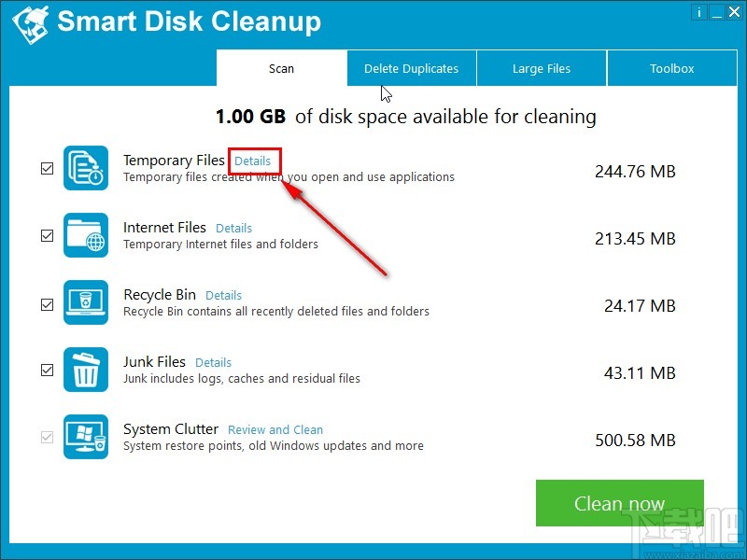The width and height of the screenshot is (747, 560).
Task: Click the Internet Files title text
Action: click(165, 228)
